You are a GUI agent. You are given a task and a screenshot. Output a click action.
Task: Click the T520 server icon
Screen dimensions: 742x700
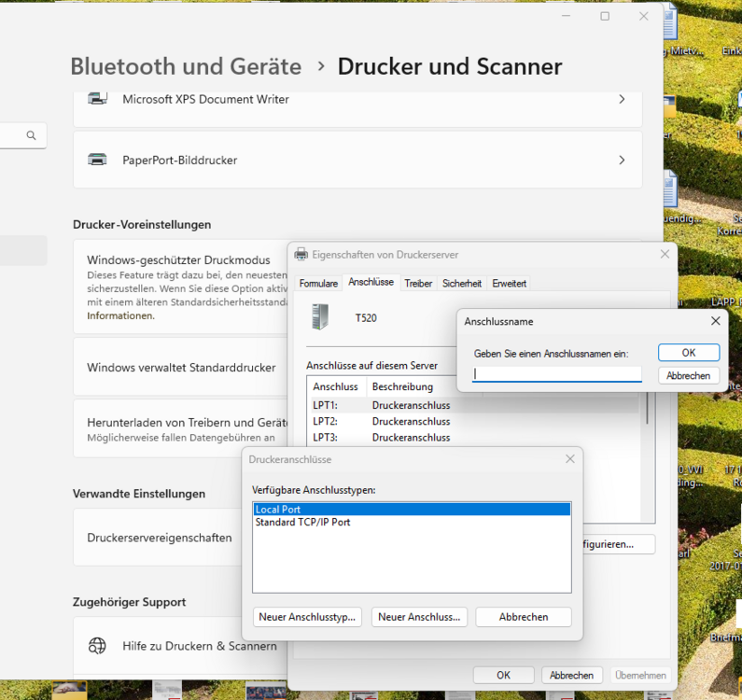321,317
